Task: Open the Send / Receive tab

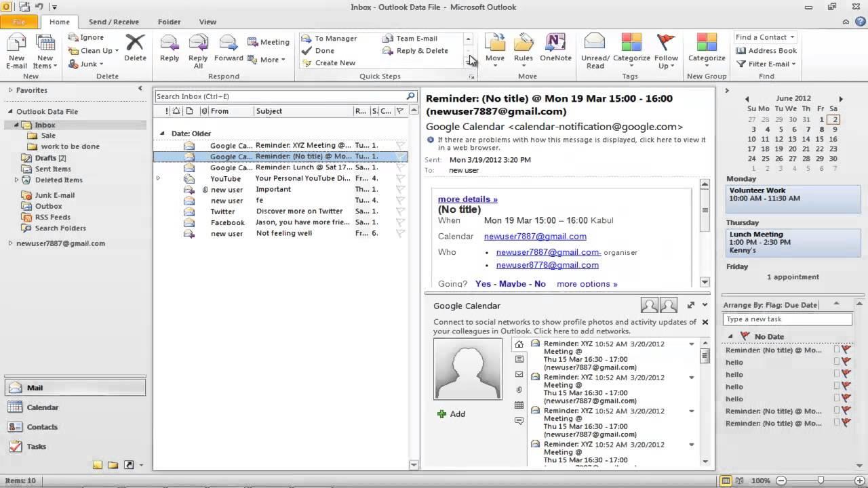Action: tap(114, 22)
